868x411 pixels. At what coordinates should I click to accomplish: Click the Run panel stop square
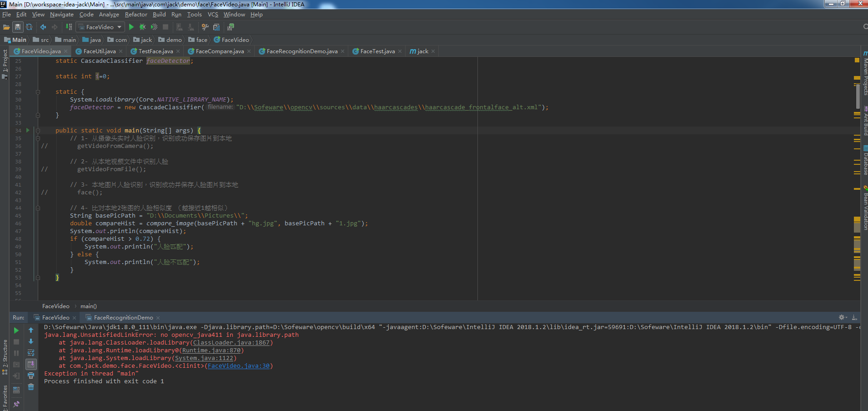pyautogui.click(x=16, y=341)
